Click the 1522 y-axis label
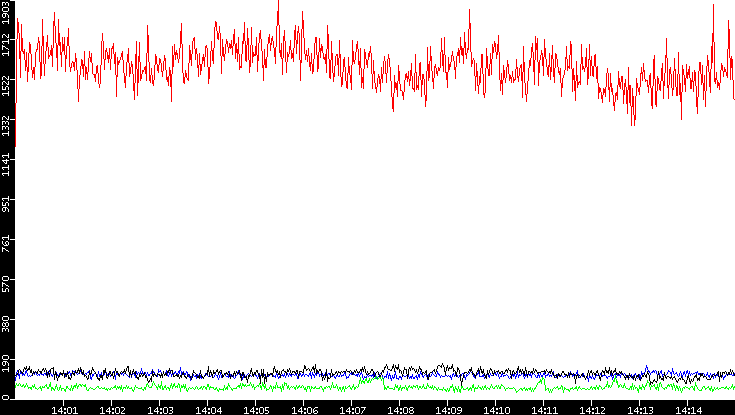 click(x=6, y=87)
